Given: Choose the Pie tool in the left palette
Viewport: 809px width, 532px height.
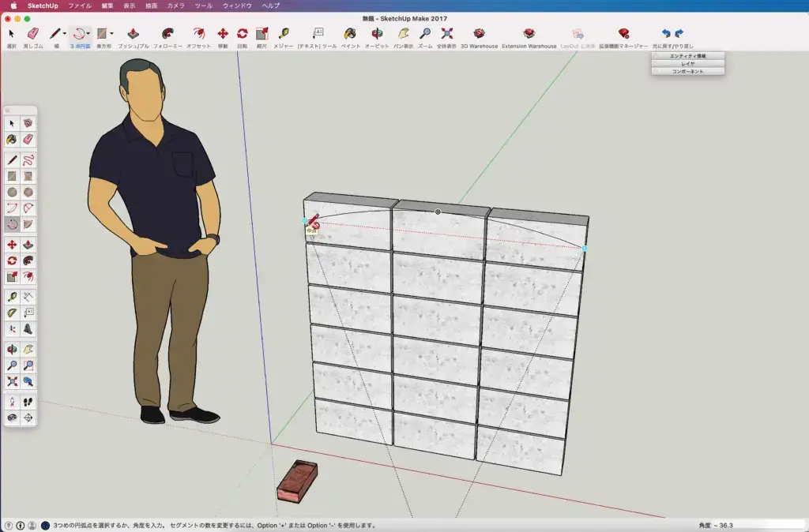Looking at the screenshot, I should click(x=28, y=224).
